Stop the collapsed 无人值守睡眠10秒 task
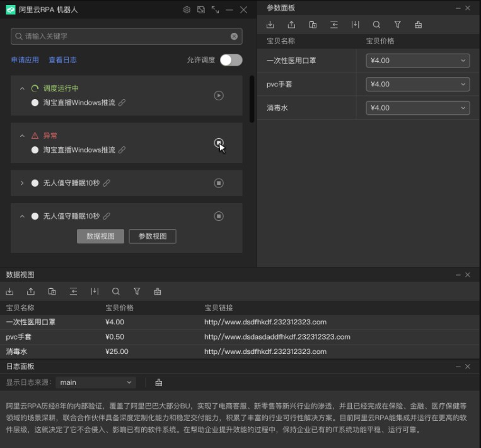Screen dimensions: 481x448 tap(219, 183)
